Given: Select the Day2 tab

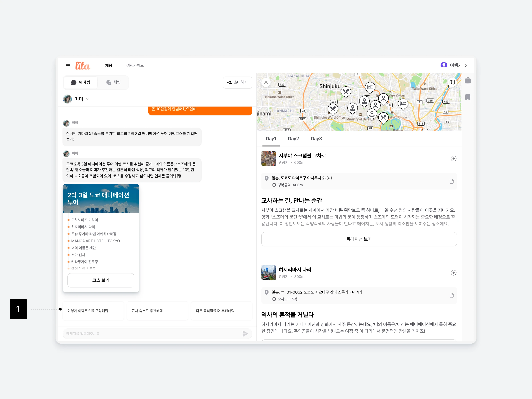Looking at the screenshot, I should [x=293, y=139].
